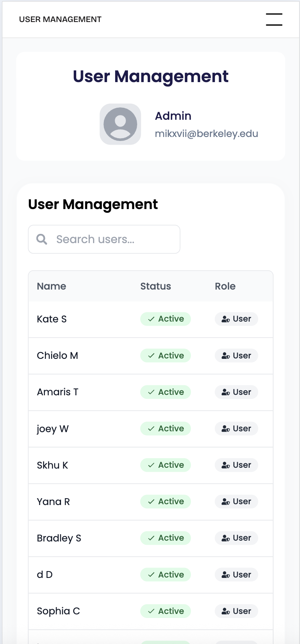The height and width of the screenshot is (644, 300).
Task: Open d D's User role selector
Action: 236,575
